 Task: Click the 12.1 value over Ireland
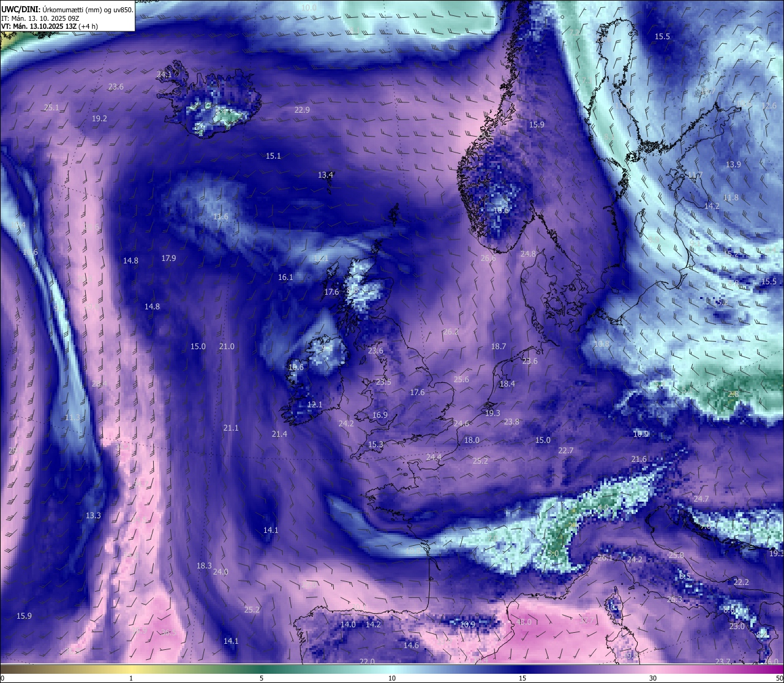[315, 405]
